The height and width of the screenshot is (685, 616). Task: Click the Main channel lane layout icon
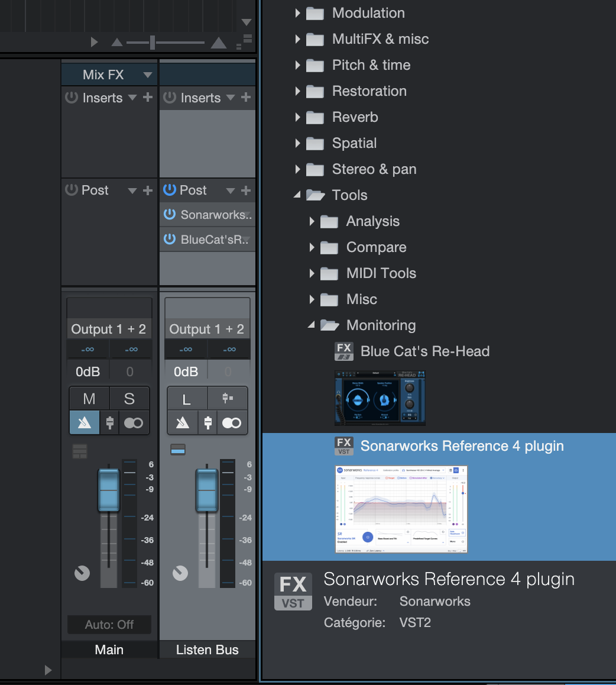[x=79, y=450]
